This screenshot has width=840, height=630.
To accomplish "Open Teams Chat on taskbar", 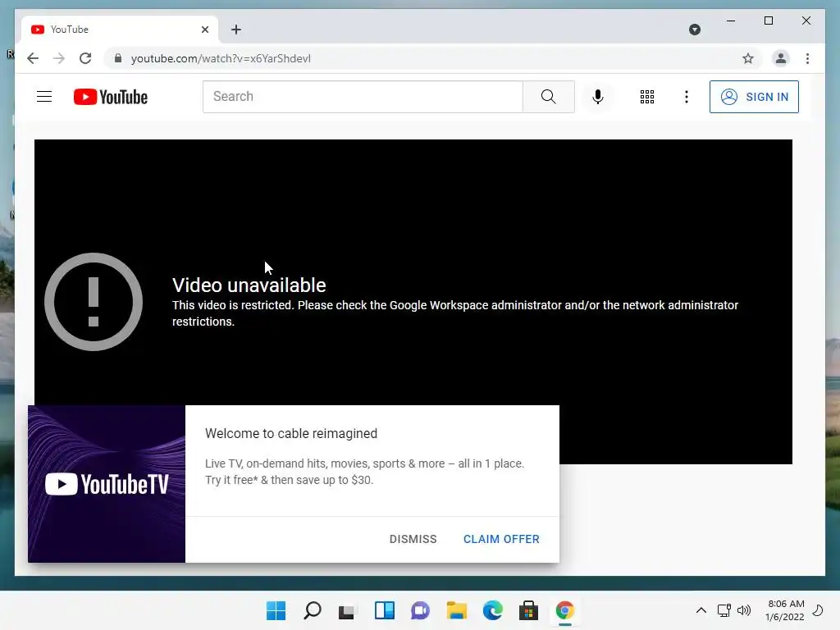I will (x=420, y=610).
